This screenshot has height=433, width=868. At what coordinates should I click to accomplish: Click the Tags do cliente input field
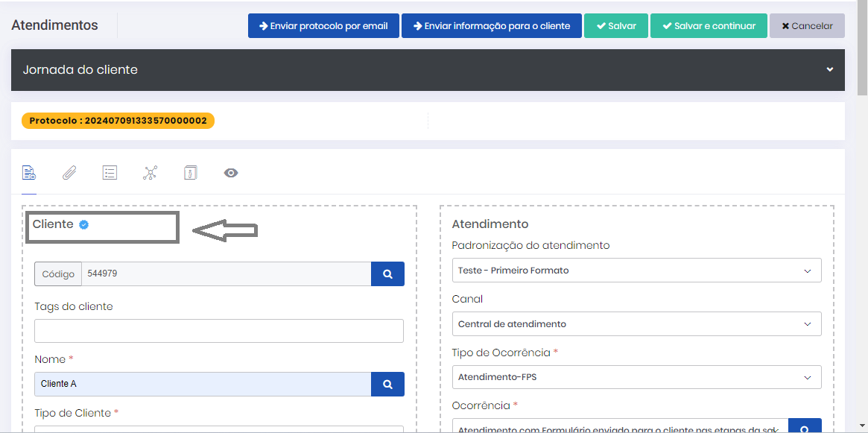click(x=219, y=331)
